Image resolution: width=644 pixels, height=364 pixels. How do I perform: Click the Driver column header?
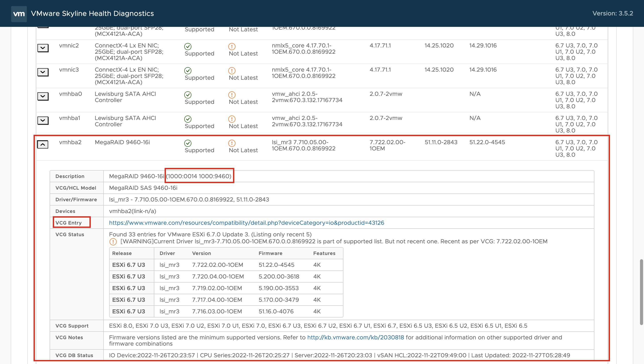(x=167, y=253)
